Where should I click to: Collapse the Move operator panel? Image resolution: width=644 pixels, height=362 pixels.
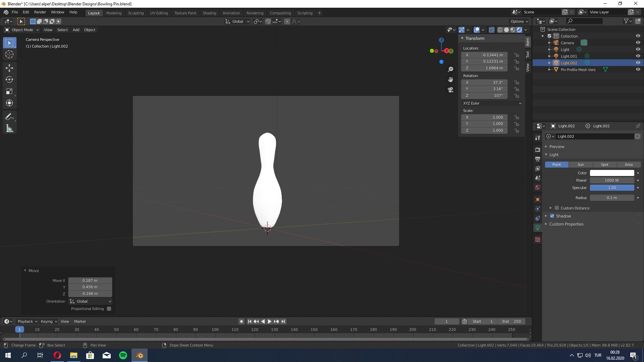tap(34, 271)
